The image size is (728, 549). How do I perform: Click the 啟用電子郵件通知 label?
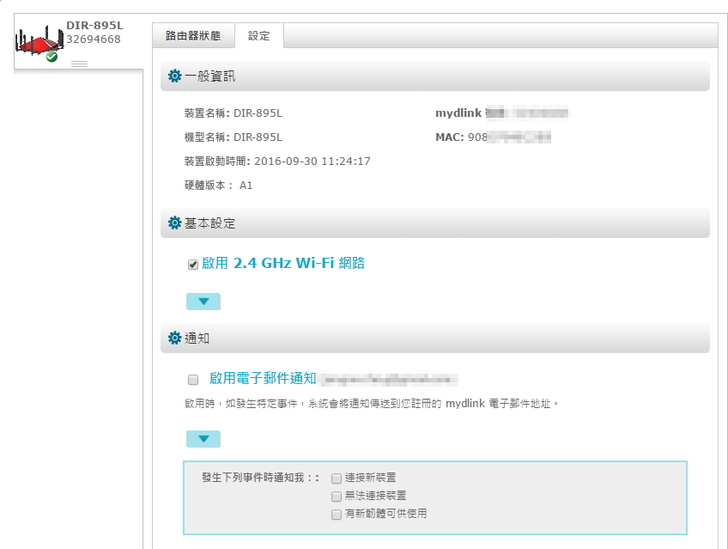coord(263,378)
